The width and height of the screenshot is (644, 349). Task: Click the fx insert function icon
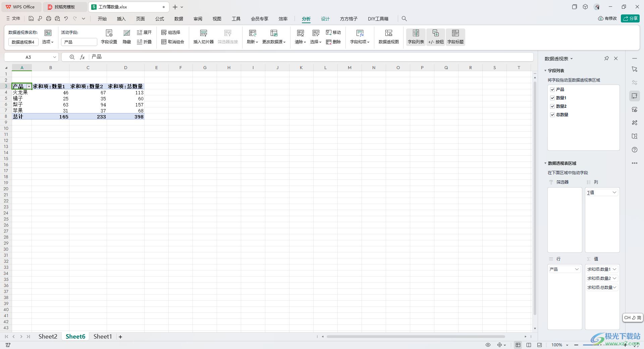82,57
